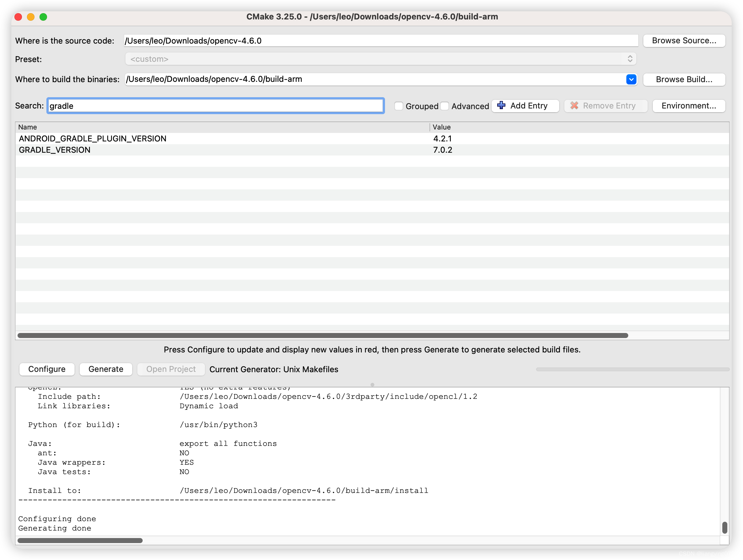
Task: Click the Search field containing gradle
Action: pos(215,106)
